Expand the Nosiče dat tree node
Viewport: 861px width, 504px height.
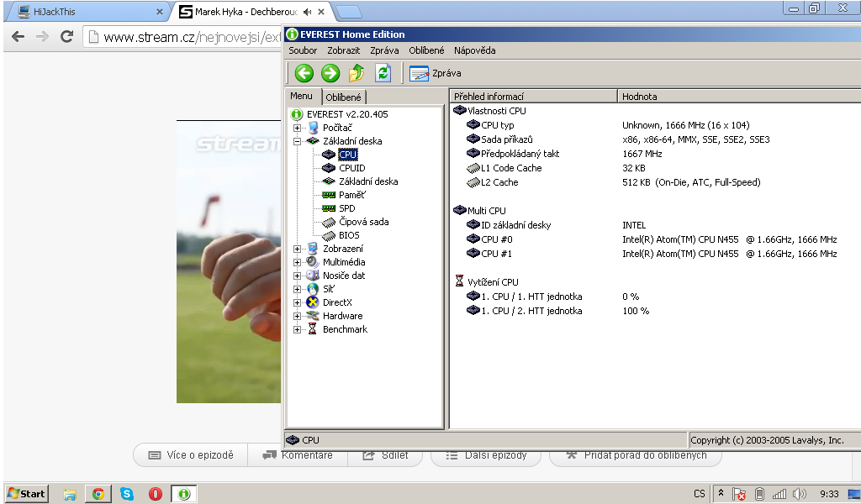click(297, 276)
